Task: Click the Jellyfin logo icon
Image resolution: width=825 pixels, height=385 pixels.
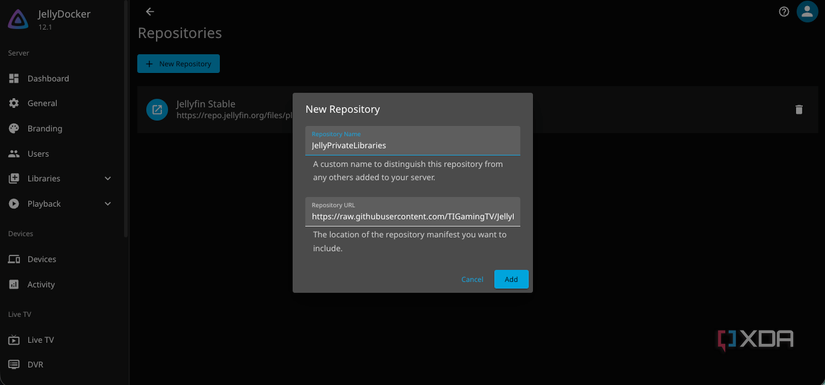Action: pyautogui.click(x=18, y=19)
